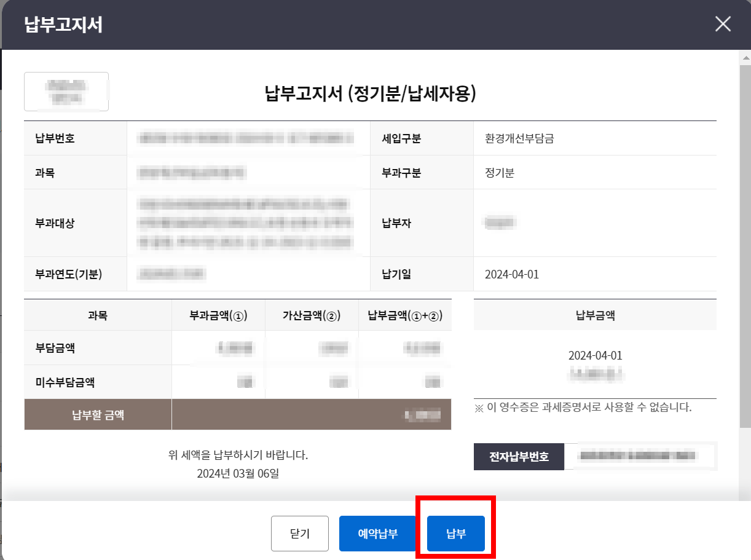Select the 전자납부번호 number field
The height and width of the screenshot is (560, 751).
(642, 457)
